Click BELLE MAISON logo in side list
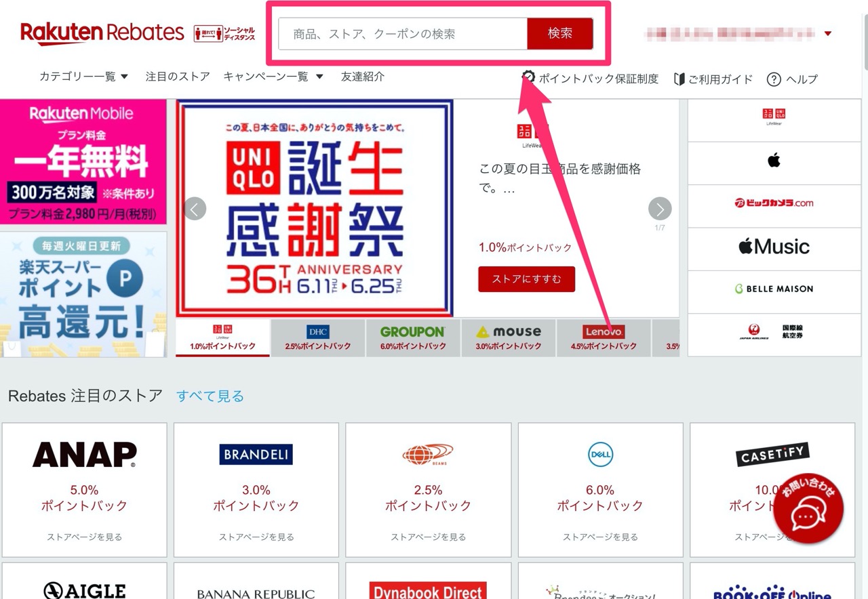The image size is (868, 599). 774,289
